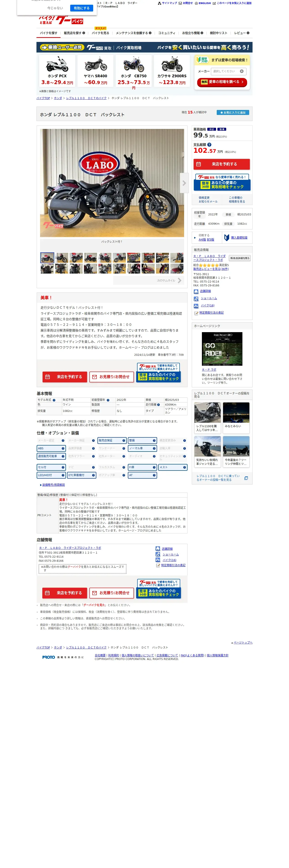The height and width of the screenshot is (868, 289).
Task: Dismiss popup with 今じゃない
Action: [x=55, y=8]
